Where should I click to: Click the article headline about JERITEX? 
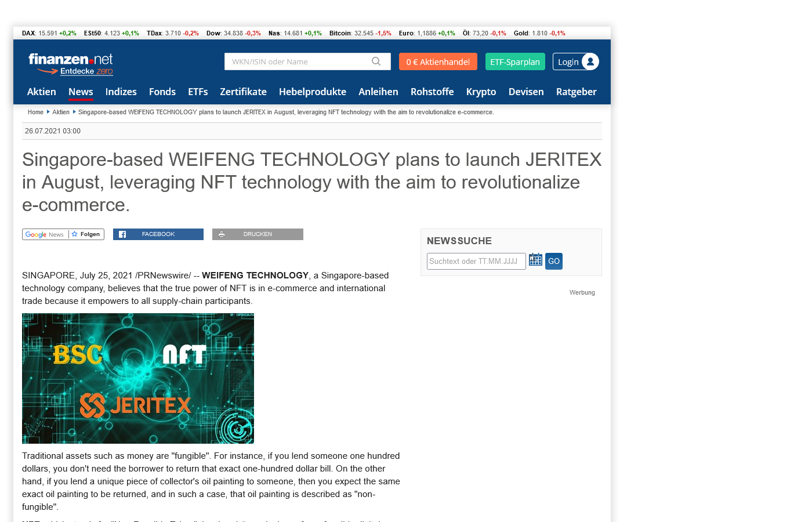point(312,182)
